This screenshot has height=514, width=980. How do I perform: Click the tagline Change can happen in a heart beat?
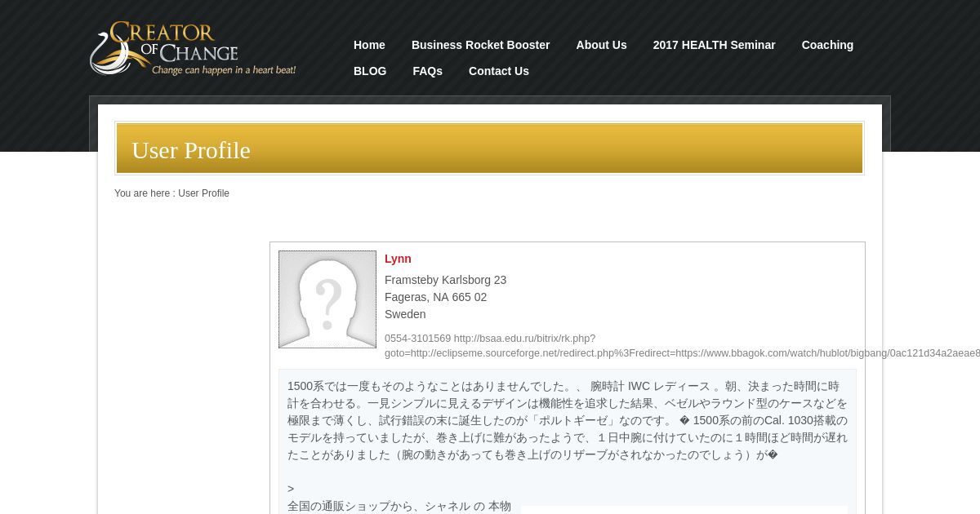coord(224,70)
